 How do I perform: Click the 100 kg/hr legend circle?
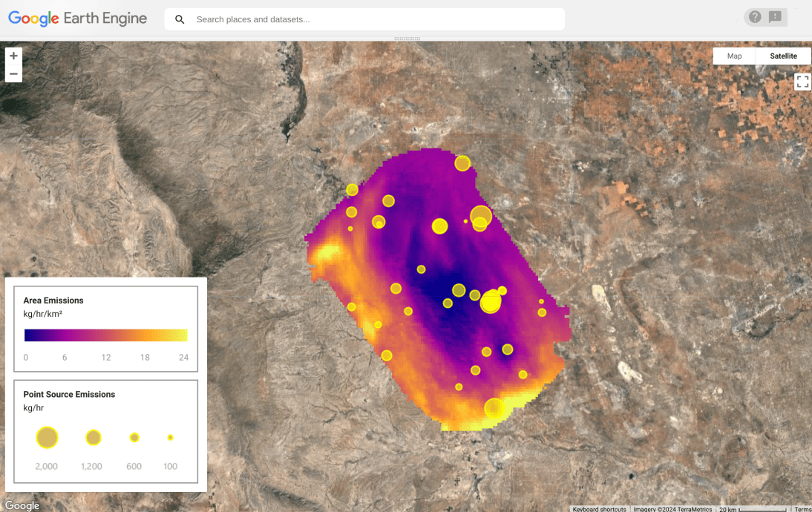pyautogui.click(x=169, y=438)
